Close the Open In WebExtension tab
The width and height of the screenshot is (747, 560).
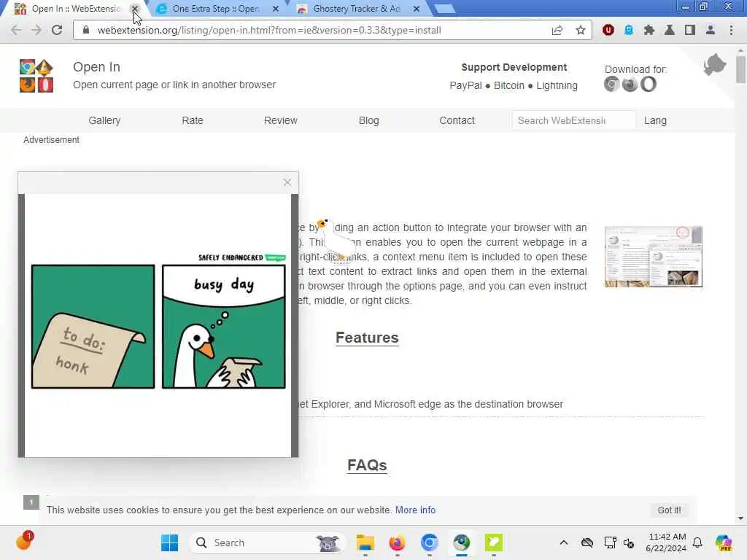click(135, 9)
